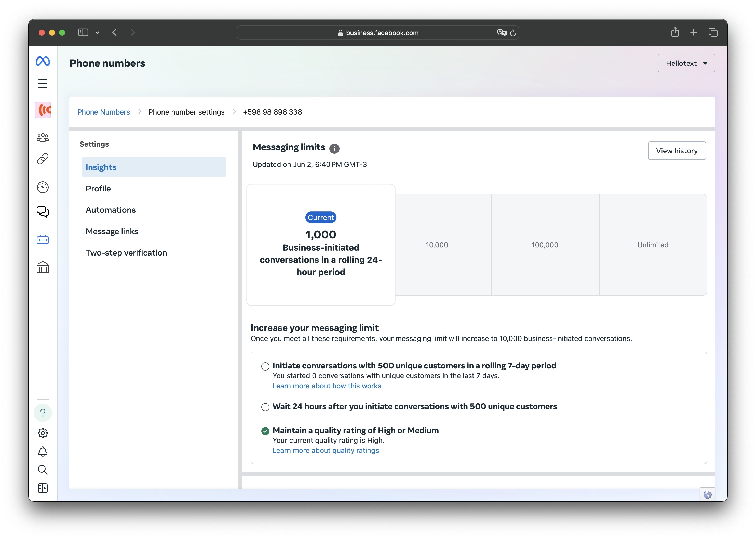Toggle the Safari sidebar button
Screen dimensions: 756x539
(x=83, y=32)
